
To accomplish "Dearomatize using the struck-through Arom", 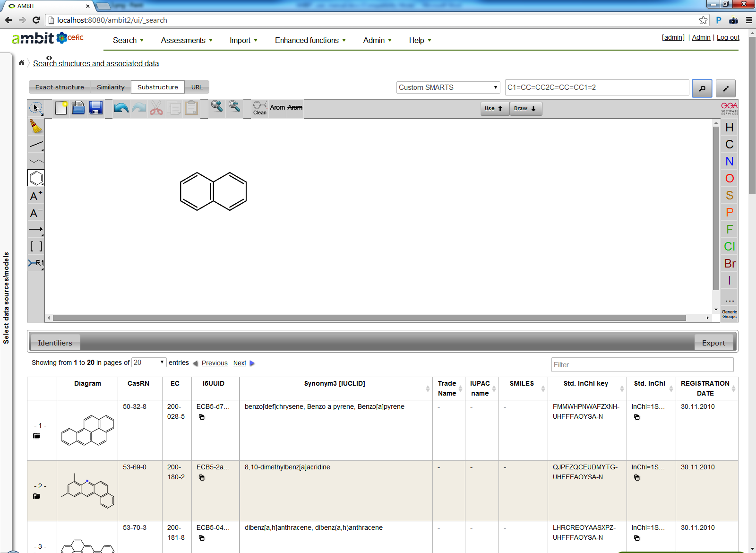I will [295, 108].
